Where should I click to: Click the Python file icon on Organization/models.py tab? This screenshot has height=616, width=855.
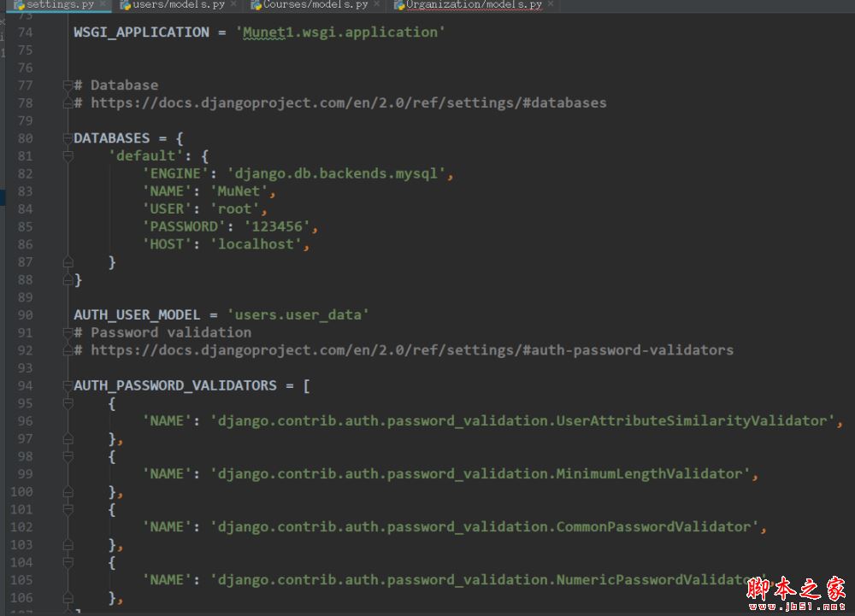coord(399,5)
